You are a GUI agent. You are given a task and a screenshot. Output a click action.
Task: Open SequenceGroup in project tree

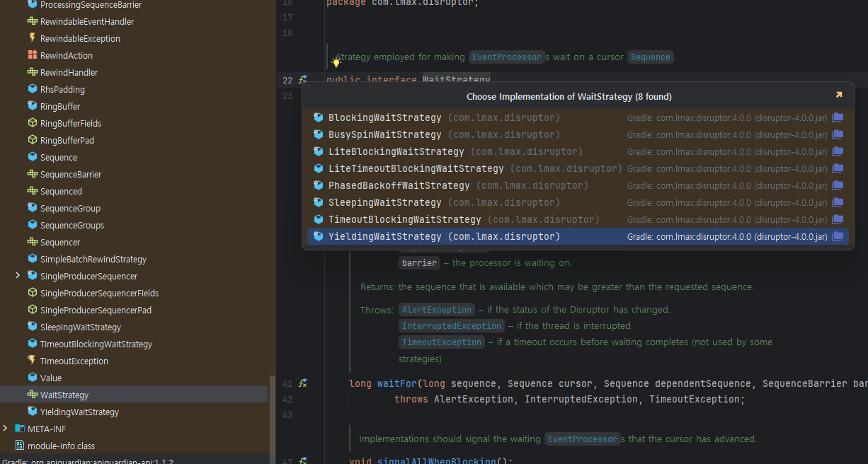point(70,208)
